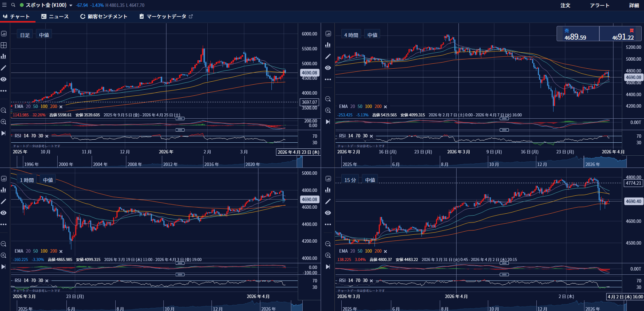Click the sell price 4689.59 button
Screen dimensions: 644x311
pyautogui.click(x=578, y=34)
